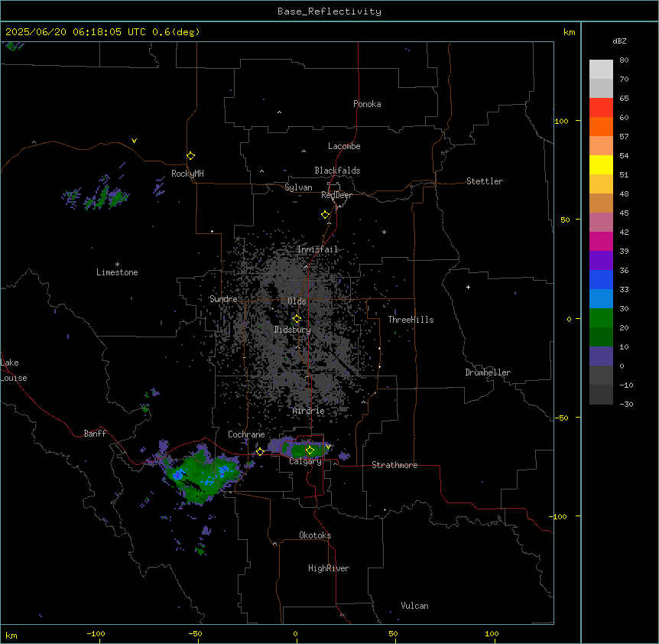659x644 pixels.
Task: Click the Innisfail city label
Action: 317,249
